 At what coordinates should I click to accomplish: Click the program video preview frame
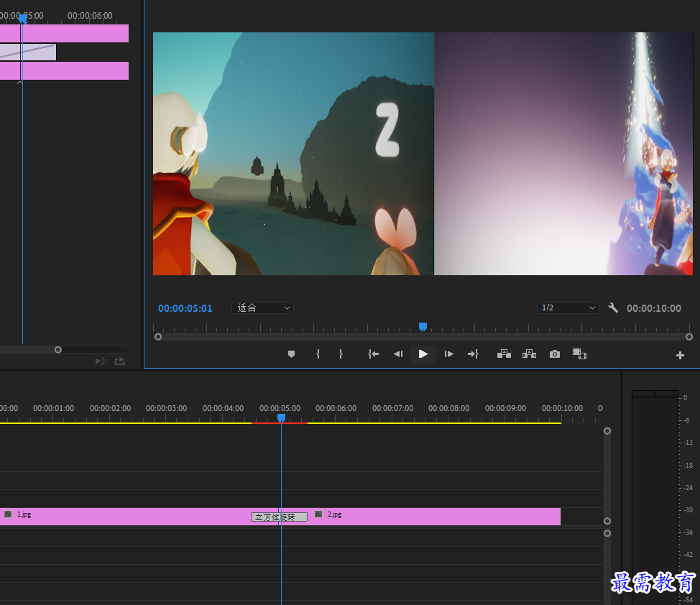[x=423, y=154]
